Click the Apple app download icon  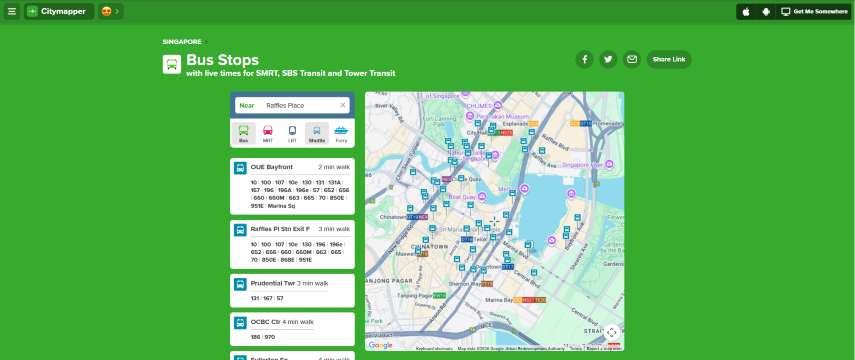746,11
